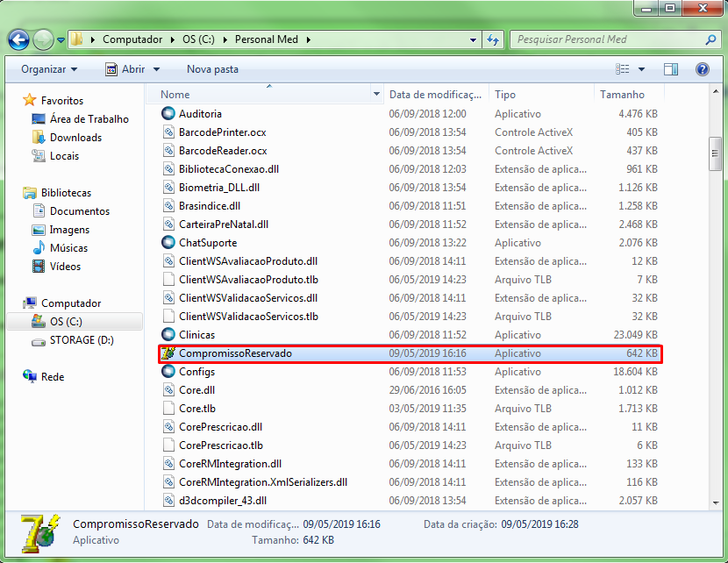This screenshot has width=728, height=563.
Task: Click large CompromissoReservado icon in details pane
Action: pyautogui.click(x=40, y=533)
